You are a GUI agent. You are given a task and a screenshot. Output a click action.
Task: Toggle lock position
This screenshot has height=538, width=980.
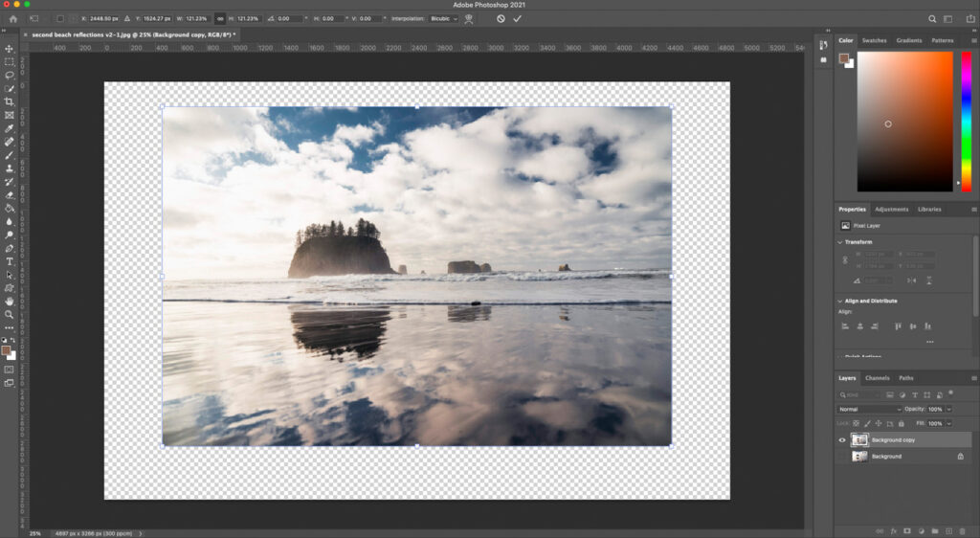pyautogui.click(x=879, y=424)
